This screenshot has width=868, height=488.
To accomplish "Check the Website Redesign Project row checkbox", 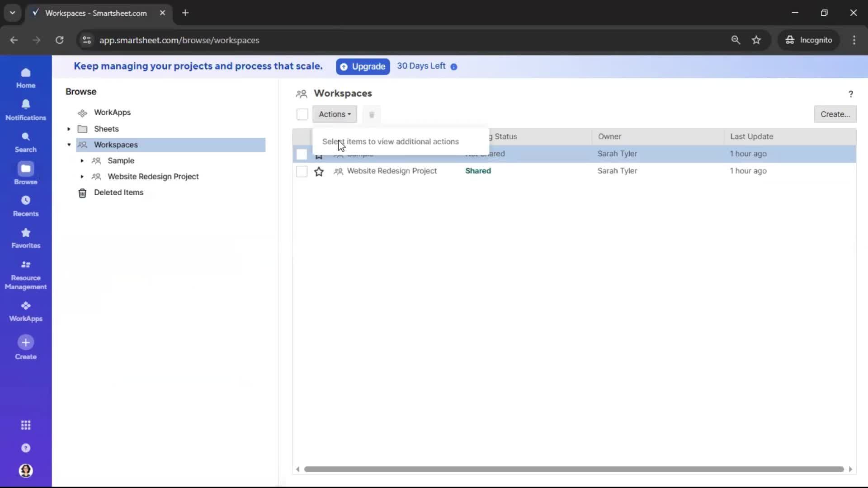I will click(x=302, y=171).
